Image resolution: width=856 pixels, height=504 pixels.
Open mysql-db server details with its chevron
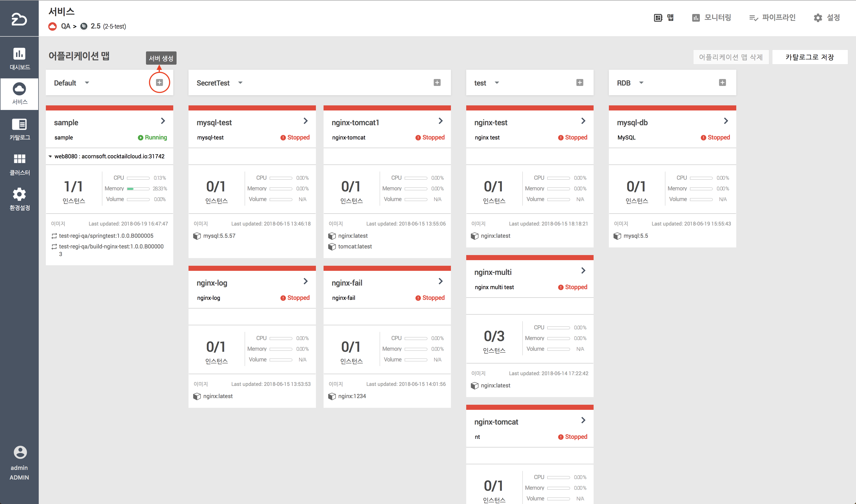tap(726, 121)
